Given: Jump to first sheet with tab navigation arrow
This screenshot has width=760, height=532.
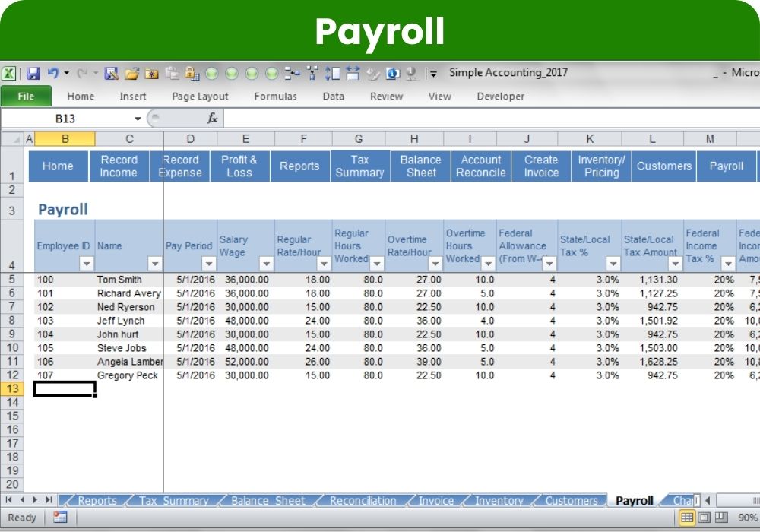Looking at the screenshot, I should click(10, 500).
